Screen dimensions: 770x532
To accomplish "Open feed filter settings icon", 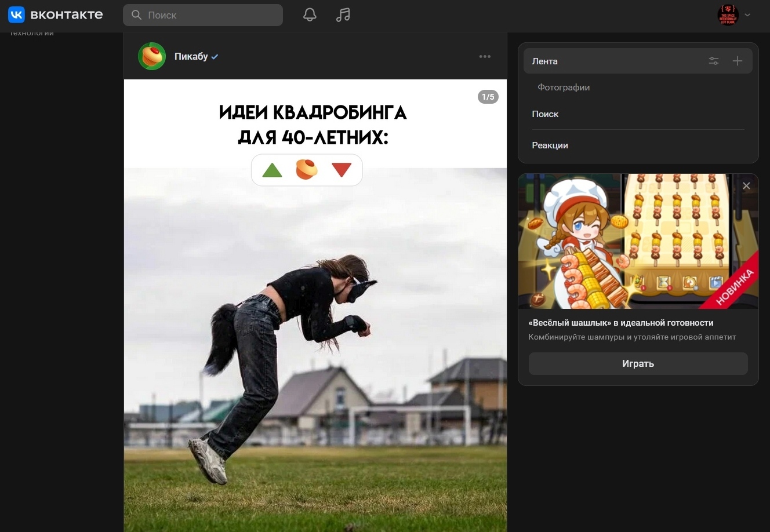I will 714,61.
